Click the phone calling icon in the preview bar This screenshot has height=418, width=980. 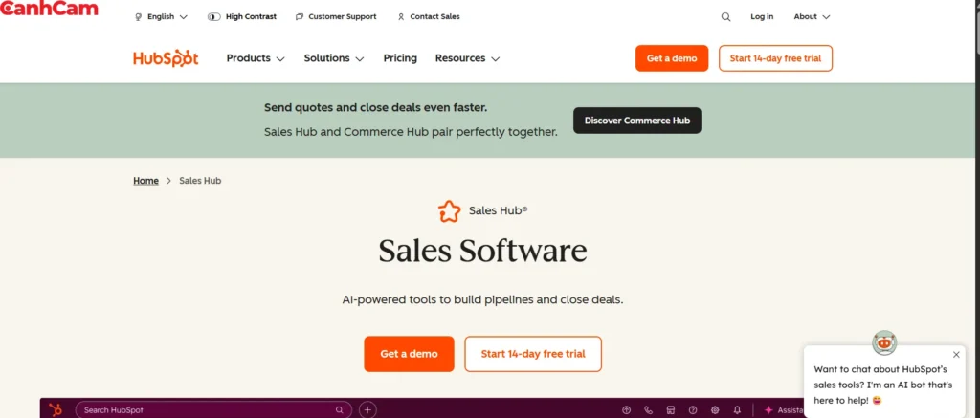[x=648, y=410]
